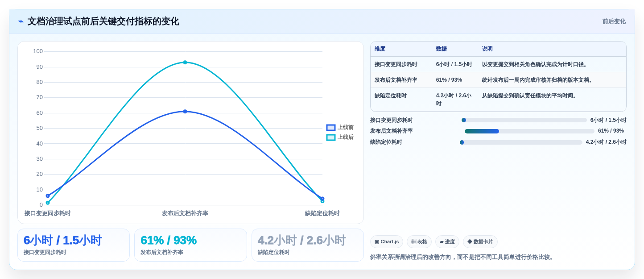Click the 上线前 point above 缺陷定位耗时

click(x=322, y=199)
